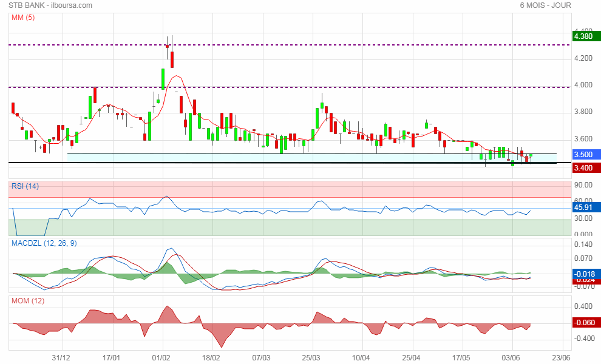The height and width of the screenshot is (364, 601).
Task: Click the 07/03 date label
Action: [x=261, y=358]
